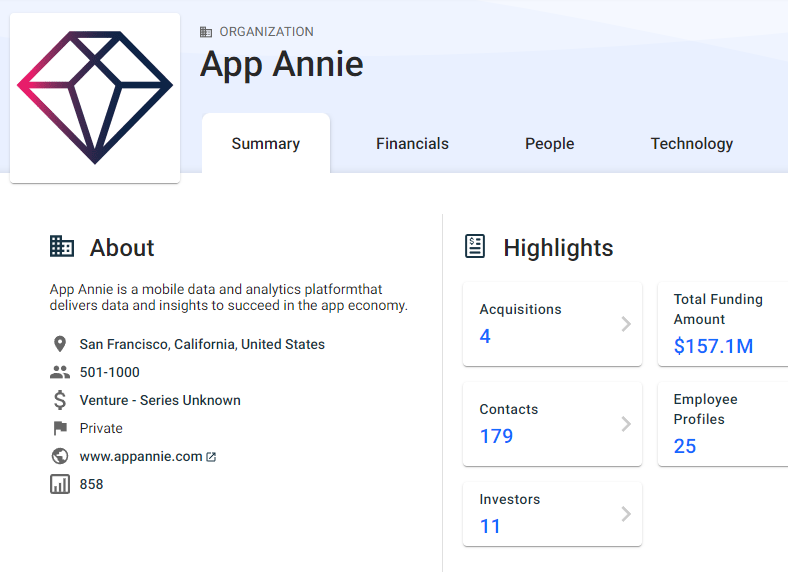Viewport: 788px width, 575px height.
Task: Click the About section heading
Action: [122, 248]
